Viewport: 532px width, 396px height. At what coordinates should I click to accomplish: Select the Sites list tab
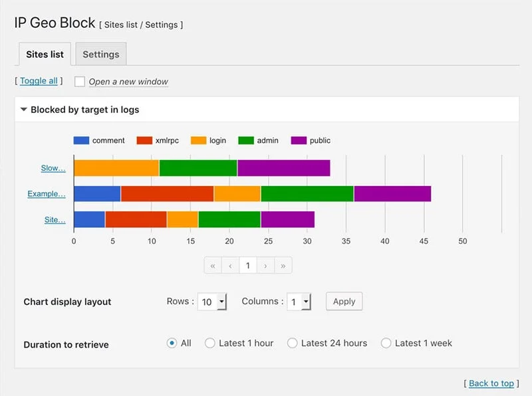tap(44, 54)
